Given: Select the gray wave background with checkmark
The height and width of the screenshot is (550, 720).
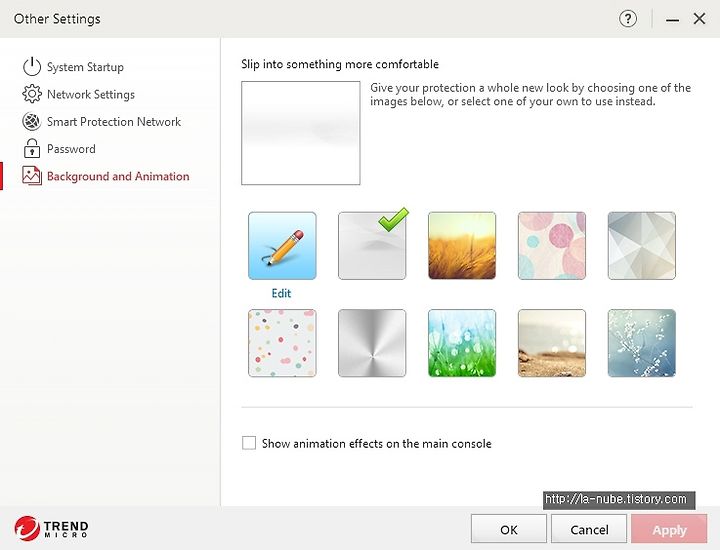Looking at the screenshot, I should [x=372, y=246].
